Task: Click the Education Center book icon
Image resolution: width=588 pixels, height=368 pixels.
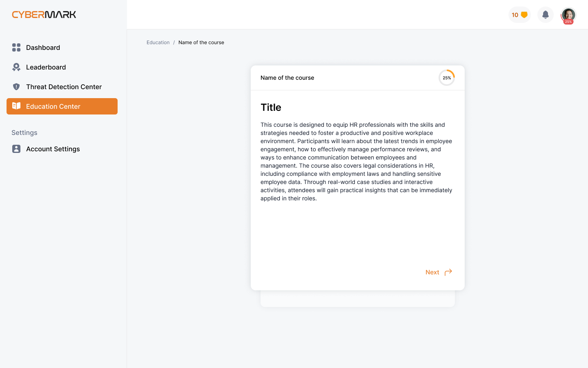Action: (x=16, y=106)
